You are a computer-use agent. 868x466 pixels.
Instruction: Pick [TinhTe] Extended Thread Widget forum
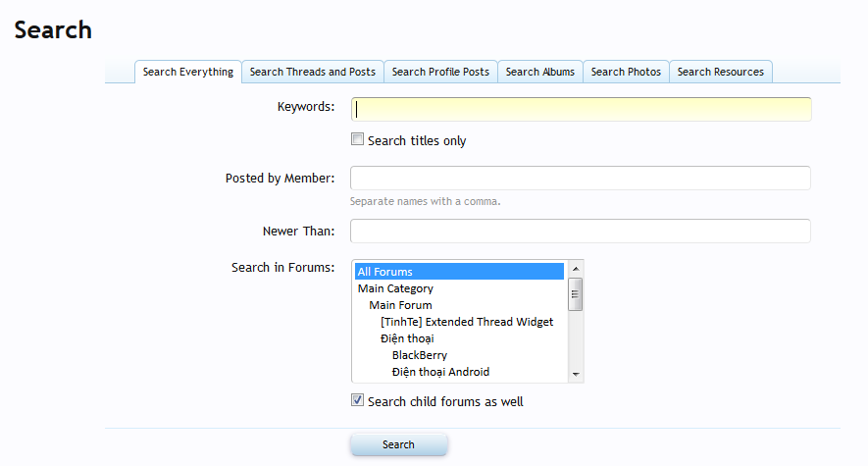tap(467, 322)
